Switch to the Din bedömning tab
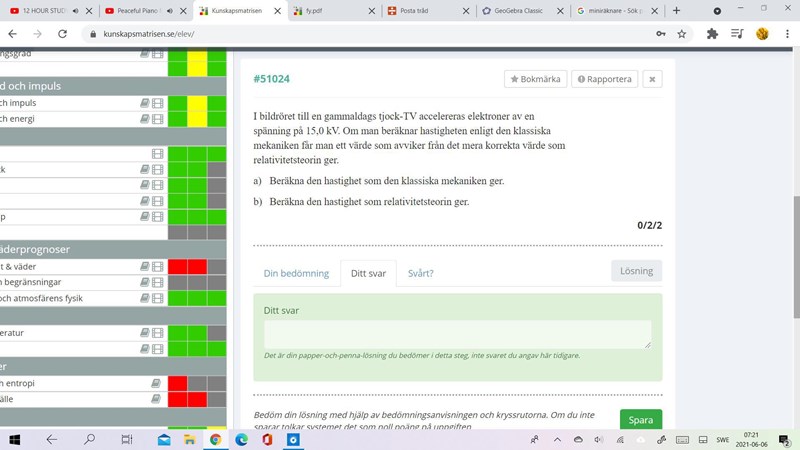 click(x=296, y=273)
